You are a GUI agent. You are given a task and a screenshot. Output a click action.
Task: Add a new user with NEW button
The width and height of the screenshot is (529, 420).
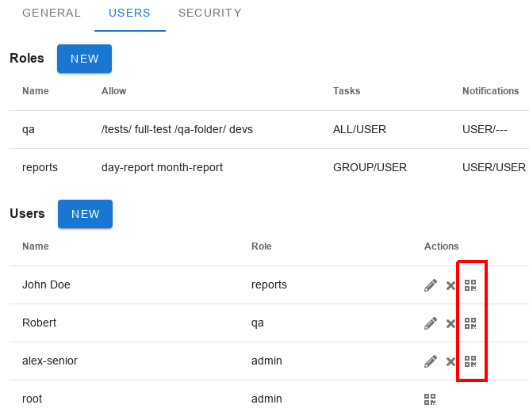click(85, 214)
